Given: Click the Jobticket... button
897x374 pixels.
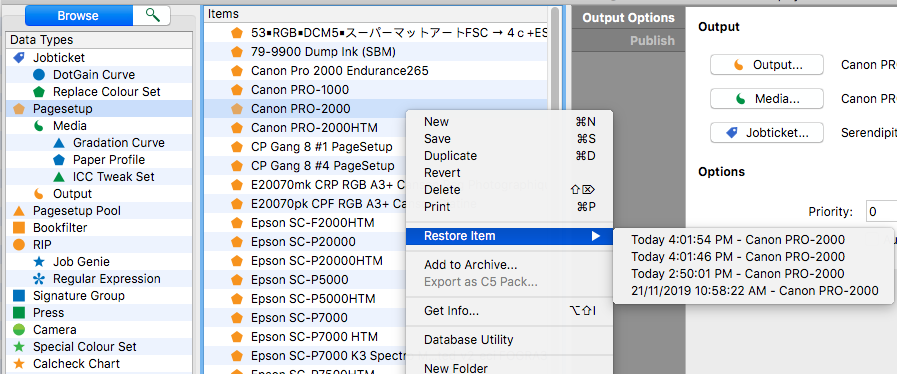Looking at the screenshot, I should pos(767,133).
